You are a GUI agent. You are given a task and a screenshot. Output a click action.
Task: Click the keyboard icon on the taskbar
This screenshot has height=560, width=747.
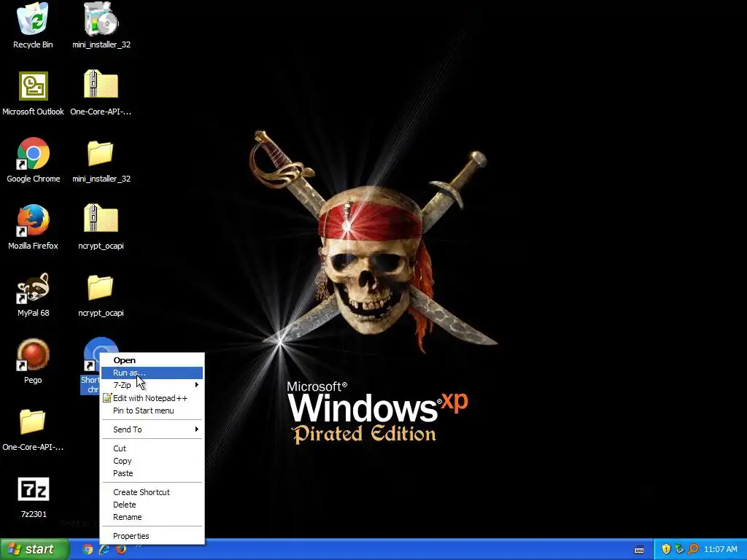[639, 550]
